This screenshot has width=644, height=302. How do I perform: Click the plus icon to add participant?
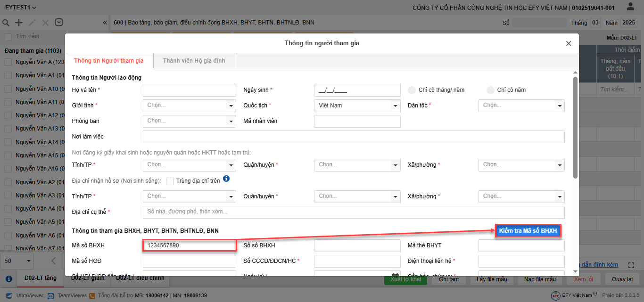pos(19,23)
